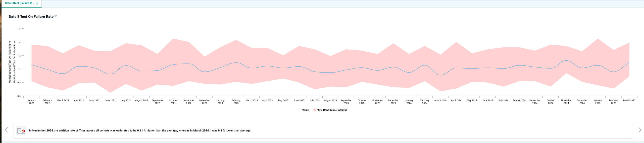Image resolution: width=644 pixels, height=143 pixels.
Task: Go to previous insight with left chevron
Action: coord(7,130)
